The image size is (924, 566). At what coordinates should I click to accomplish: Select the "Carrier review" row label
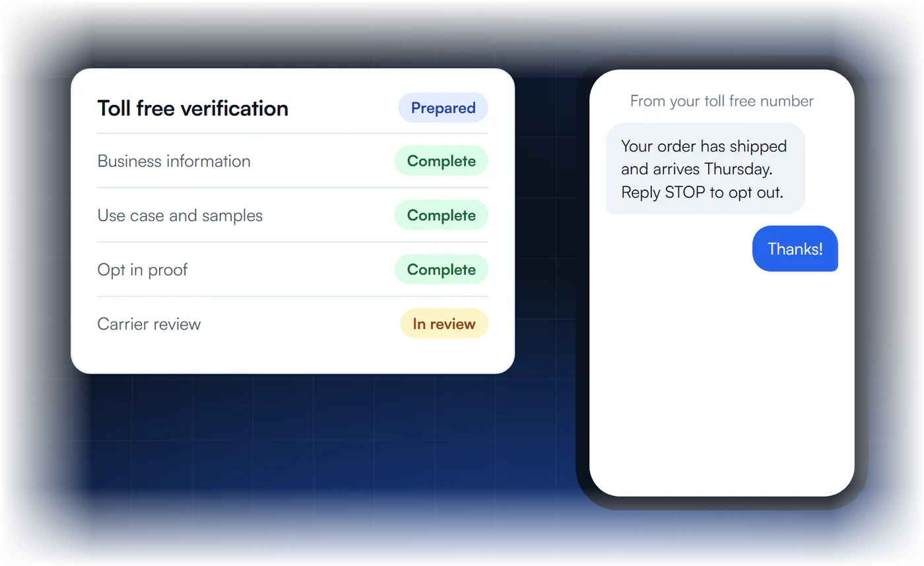149,324
